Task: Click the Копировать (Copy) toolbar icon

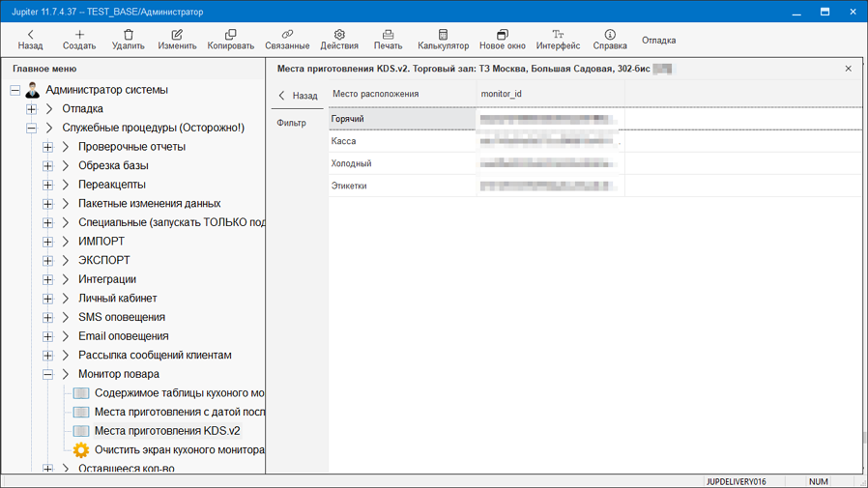Action: [230, 35]
